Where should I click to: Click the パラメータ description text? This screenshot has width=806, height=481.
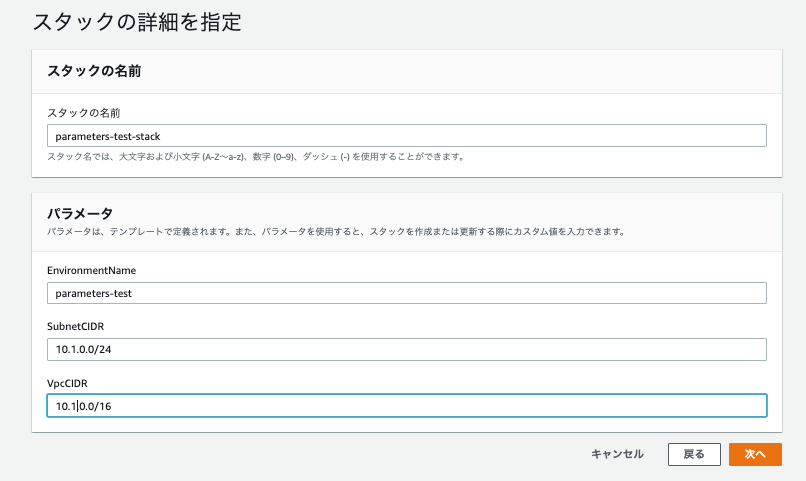[x=337, y=232]
